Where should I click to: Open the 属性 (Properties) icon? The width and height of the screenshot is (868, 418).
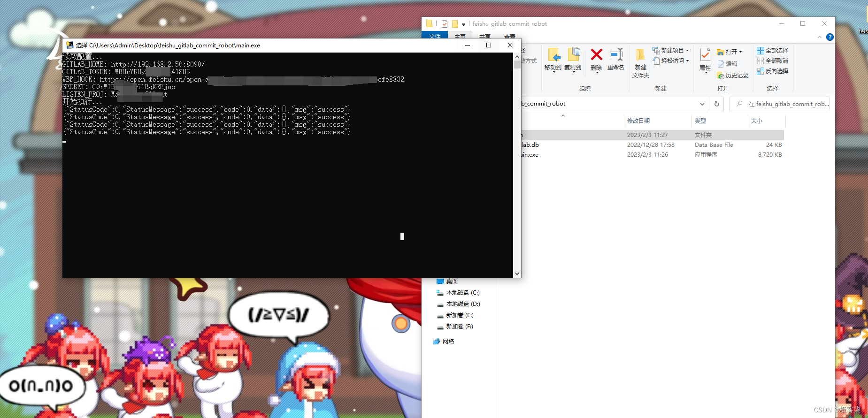[705, 60]
